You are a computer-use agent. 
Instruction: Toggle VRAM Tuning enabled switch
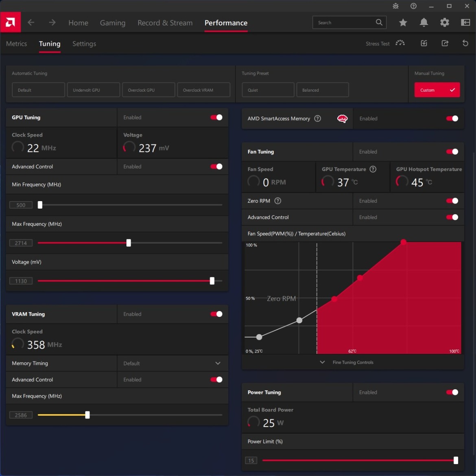[216, 314]
